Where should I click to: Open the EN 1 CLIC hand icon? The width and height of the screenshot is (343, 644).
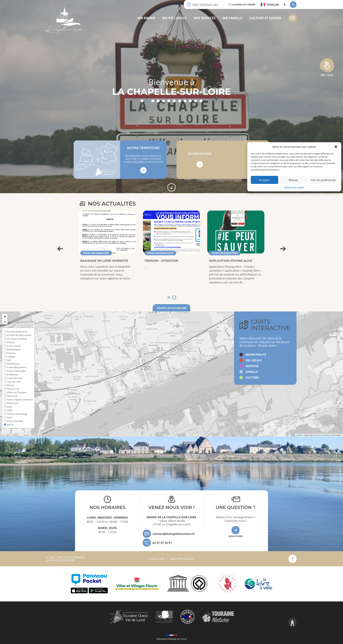click(x=327, y=65)
